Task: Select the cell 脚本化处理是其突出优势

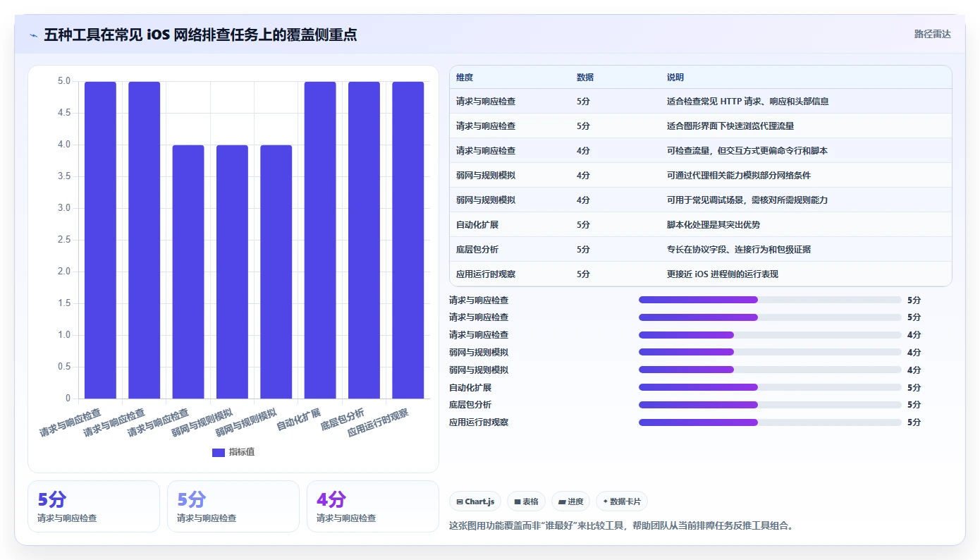Action: (713, 225)
